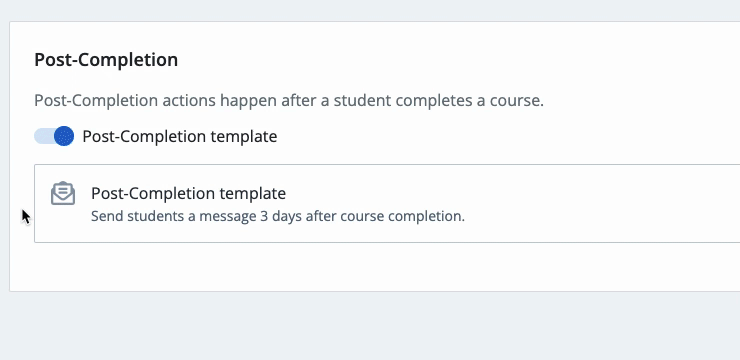
Task: Toggle off the Post-Completion template switch
Action: (x=54, y=136)
